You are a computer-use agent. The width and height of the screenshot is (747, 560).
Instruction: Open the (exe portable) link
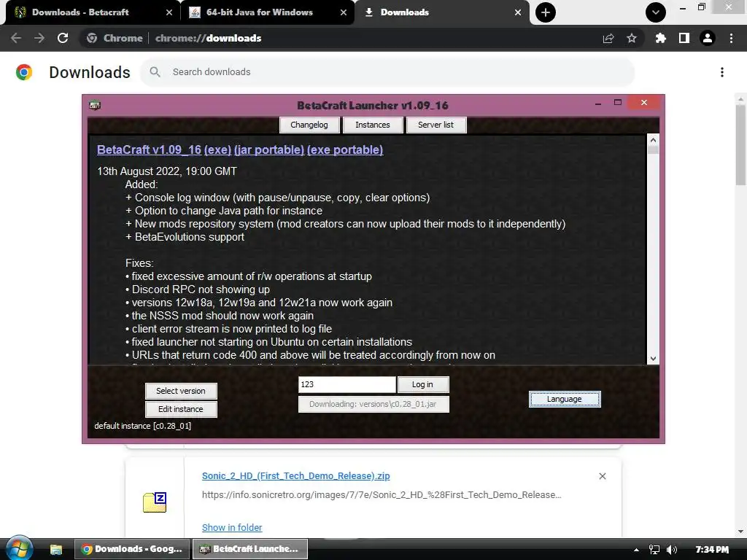point(345,149)
